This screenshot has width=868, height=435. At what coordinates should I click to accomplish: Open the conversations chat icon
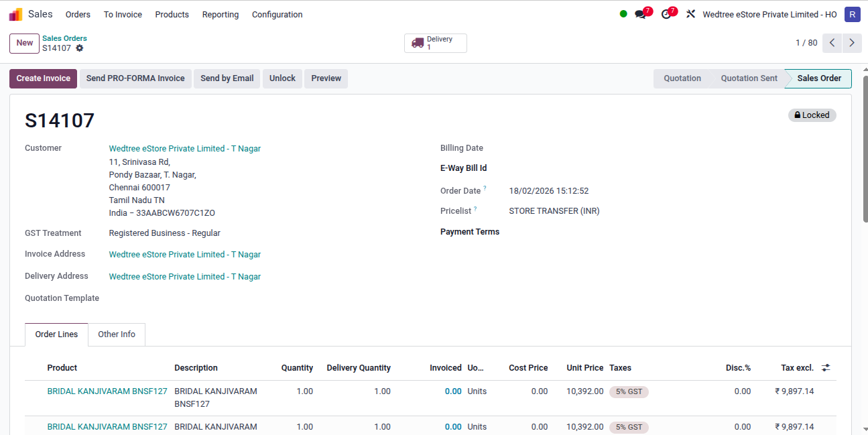pyautogui.click(x=641, y=14)
